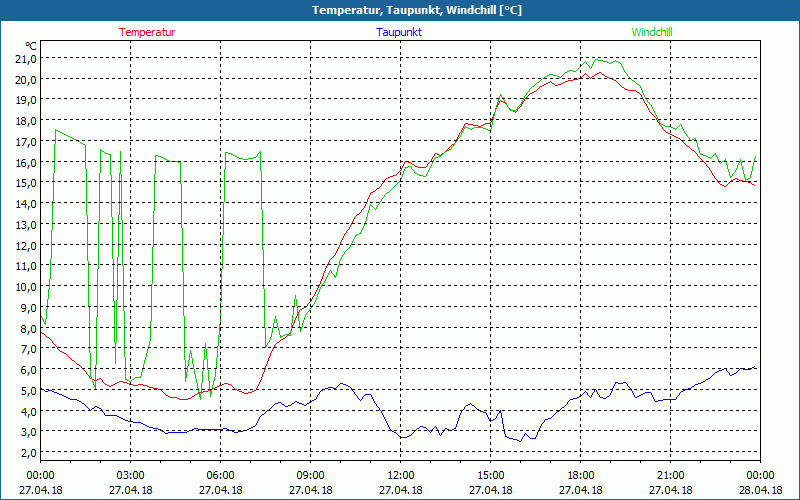Click the '12:00' time axis label

[401, 476]
